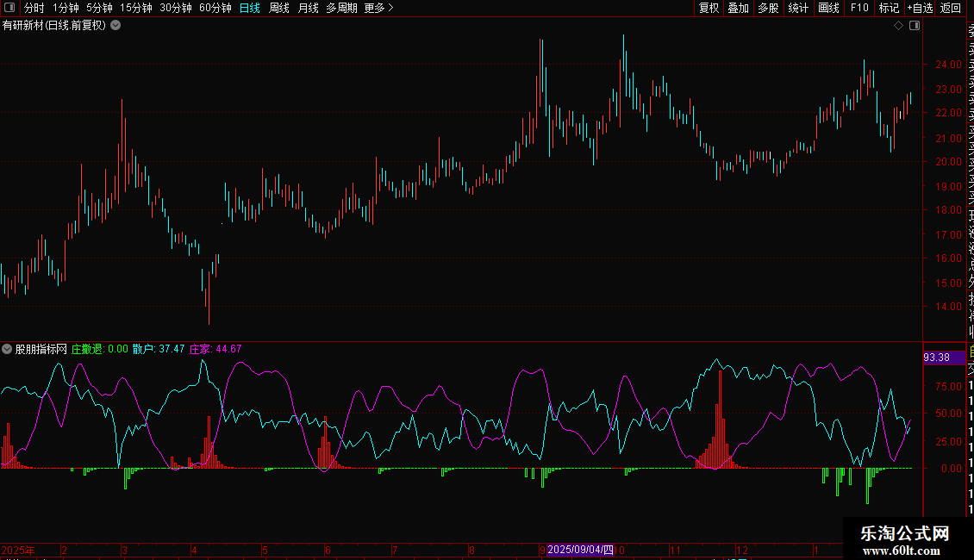Open the 统计 statistics tool
The width and height of the screenshot is (974, 560).
tap(798, 8)
